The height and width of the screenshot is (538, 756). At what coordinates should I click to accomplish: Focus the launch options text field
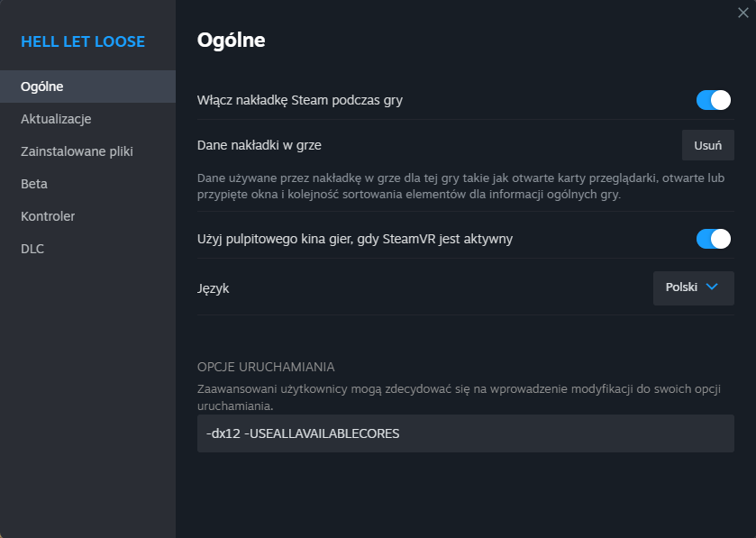tap(465, 433)
